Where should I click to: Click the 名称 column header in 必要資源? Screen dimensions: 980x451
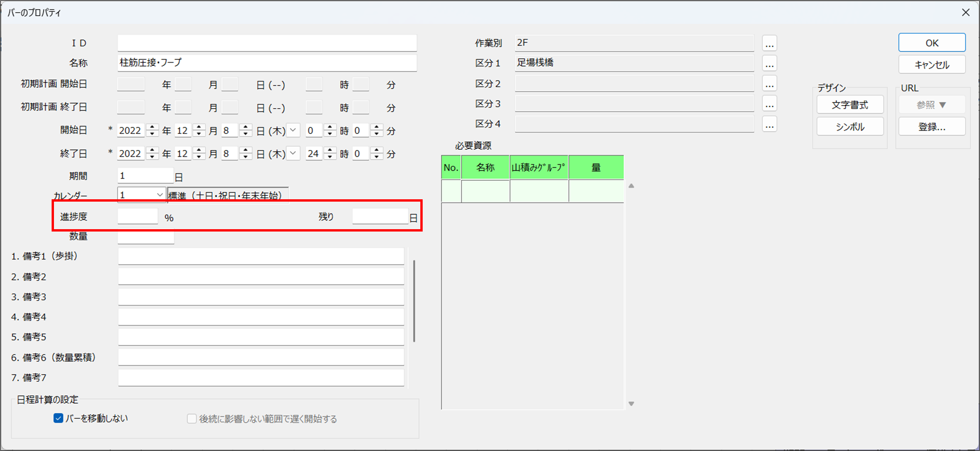tap(485, 167)
